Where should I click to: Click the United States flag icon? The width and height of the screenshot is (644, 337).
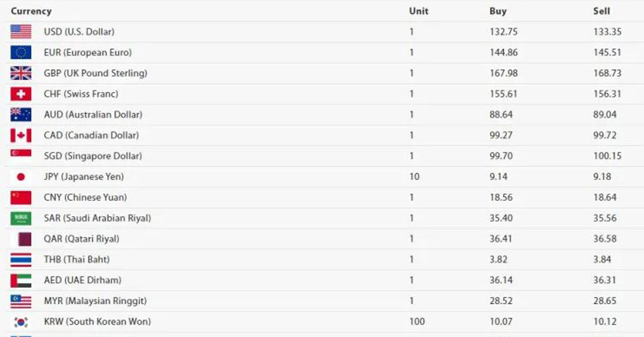(21, 32)
